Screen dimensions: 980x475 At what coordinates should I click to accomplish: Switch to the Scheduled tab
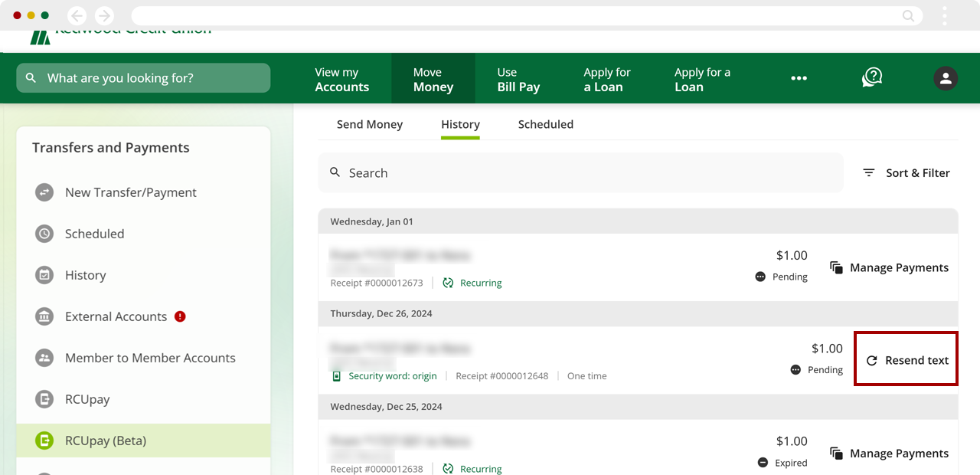(x=546, y=124)
